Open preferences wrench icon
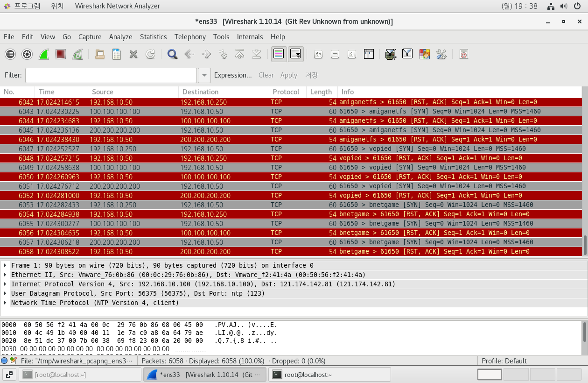Screen dimensions: 588x383 441,54
